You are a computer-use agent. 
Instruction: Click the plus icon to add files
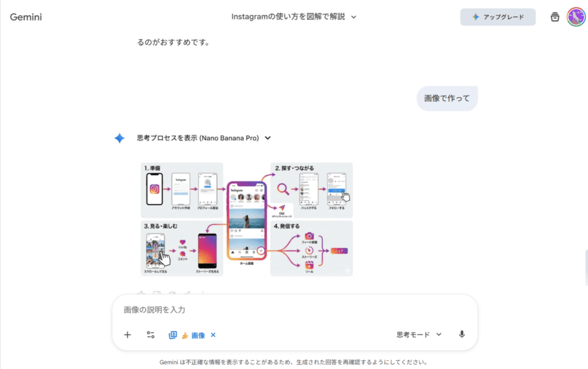click(127, 335)
